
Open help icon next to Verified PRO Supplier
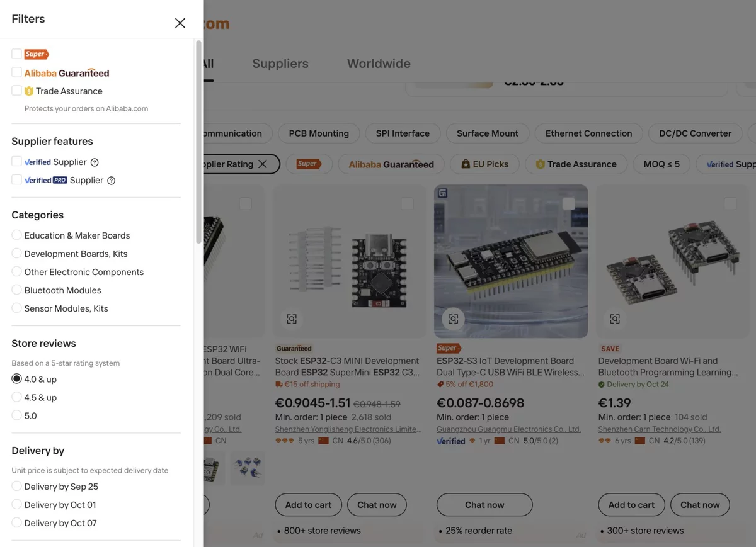tap(111, 181)
